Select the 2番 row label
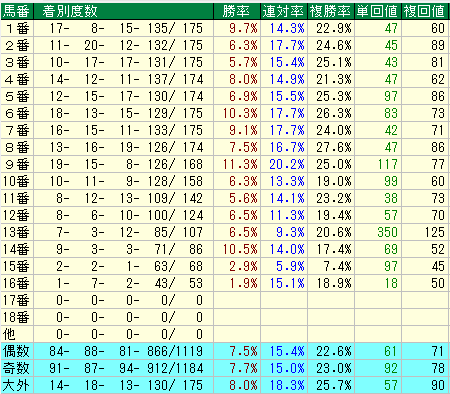Viewport: 450px width, 394px height. 17,46
